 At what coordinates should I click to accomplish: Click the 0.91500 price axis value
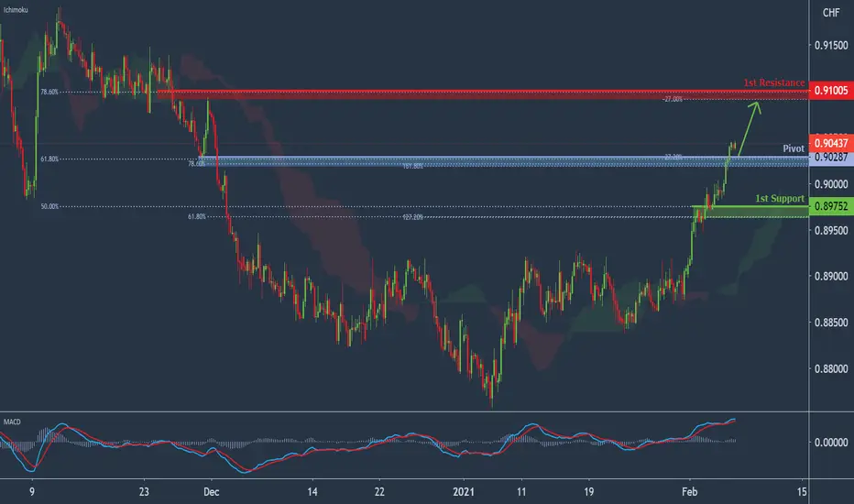831,45
